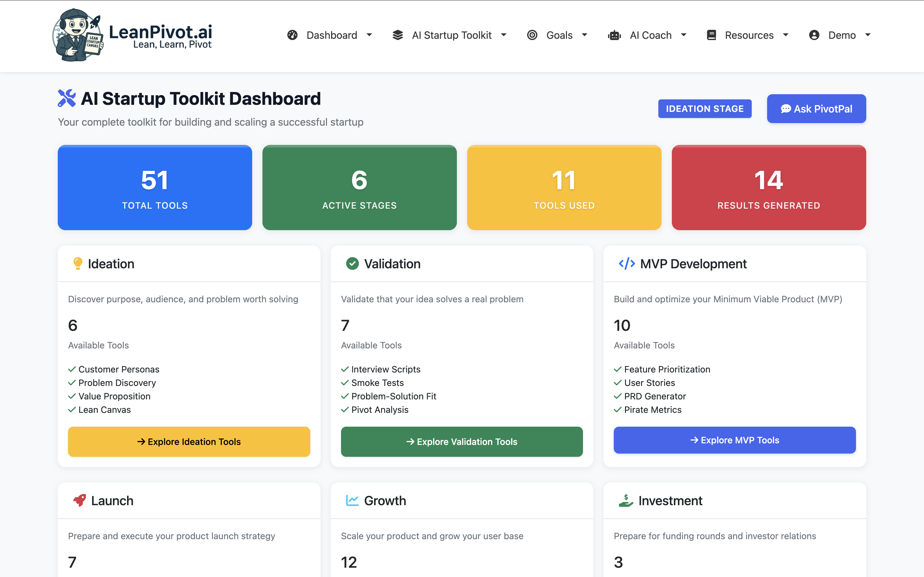The height and width of the screenshot is (577, 924).
Task: Click the Growth line-chart icon
Action: pyautogui.click(x=352, y=500)
